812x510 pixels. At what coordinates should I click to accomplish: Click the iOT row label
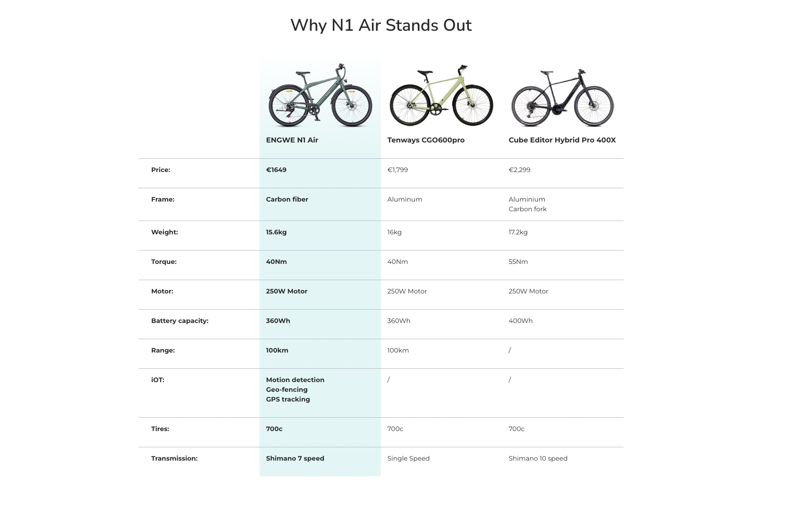(158, 380)
